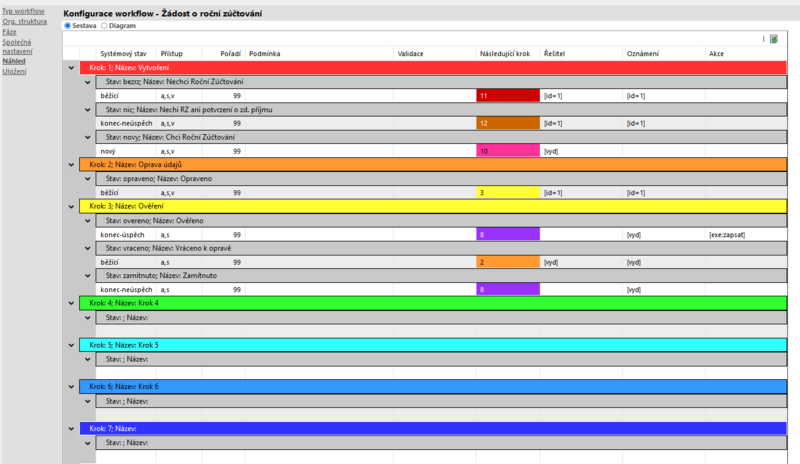This screenshot has height=464, width=800.
Task: Collapse Krok 2 Oprava údajů group
Action: pos(71,164)
